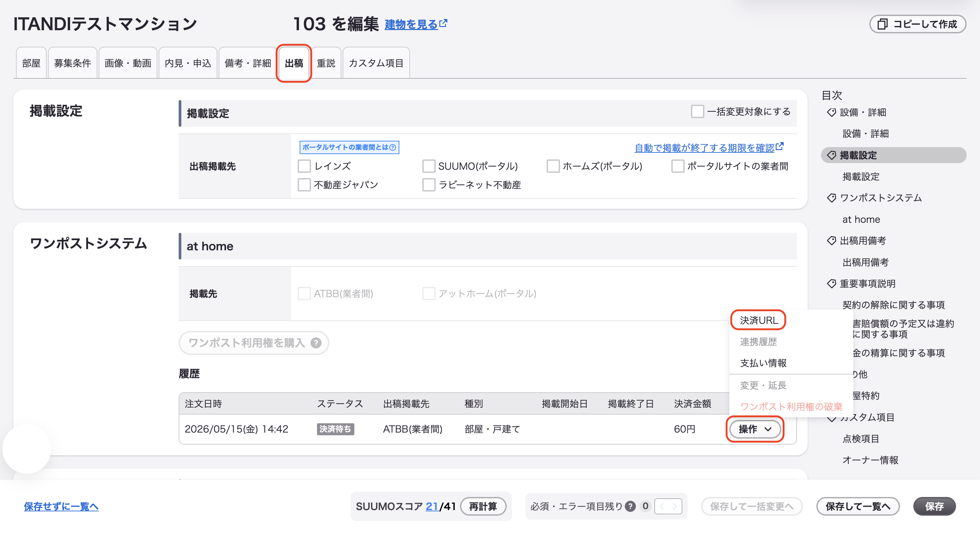Click the copy icon in コピーして作成 button
The height and width of the screenshot is (533, 980).
882,24
